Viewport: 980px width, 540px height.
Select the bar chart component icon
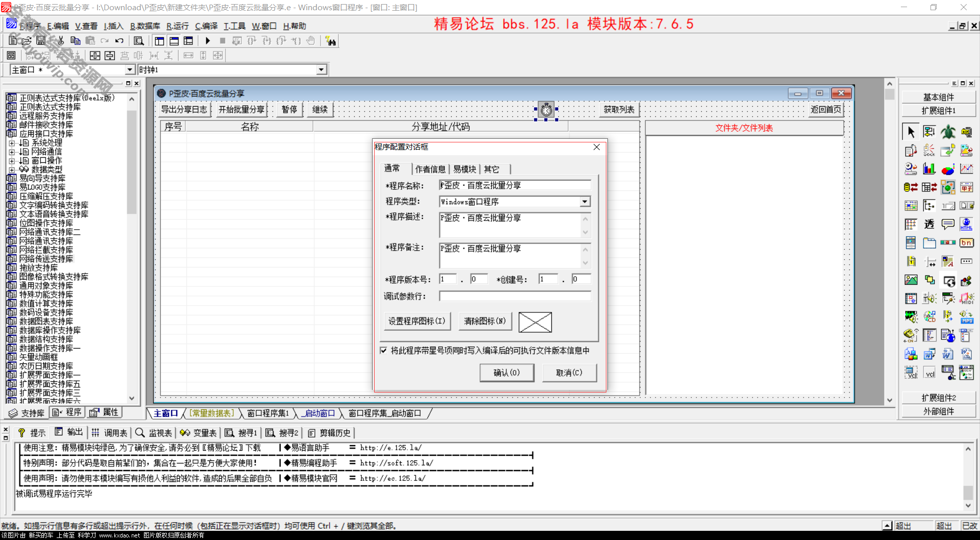(929, 169)
